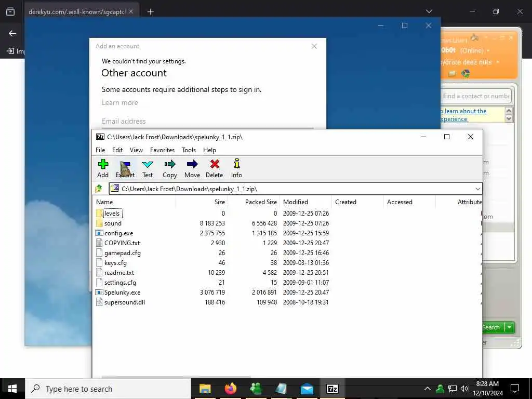This screenshot has height=399, width=532.
Task: Click the Extract icon in 7-Zip toolbar
Action: click(x=125, y=168)
